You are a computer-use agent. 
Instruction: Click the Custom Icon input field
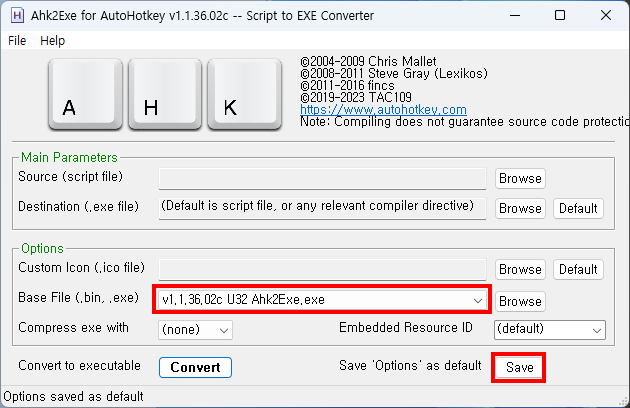pyautogui.click(x=322, y=269)
